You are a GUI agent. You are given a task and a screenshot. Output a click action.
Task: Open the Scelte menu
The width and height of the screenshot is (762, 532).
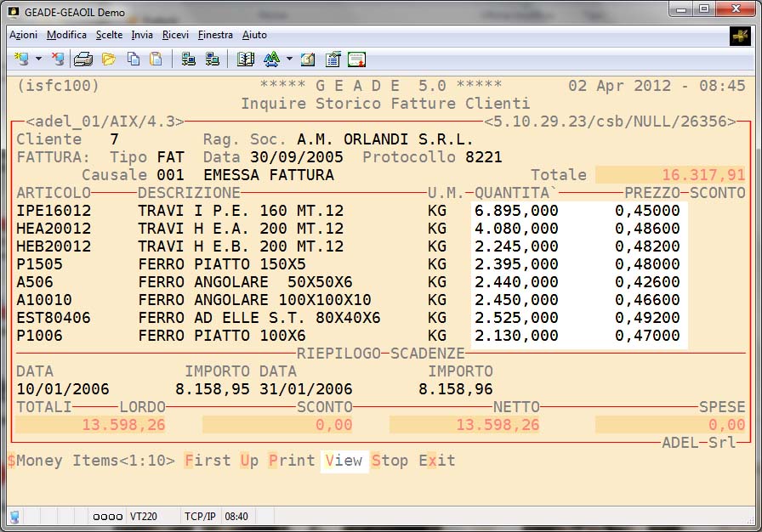click(109, 35)
